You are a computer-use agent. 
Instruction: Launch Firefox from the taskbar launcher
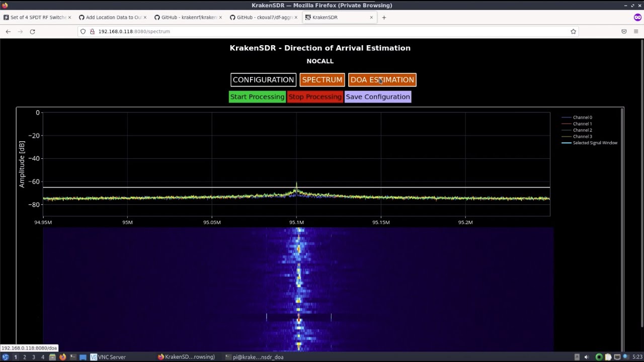tap(62, 357)
